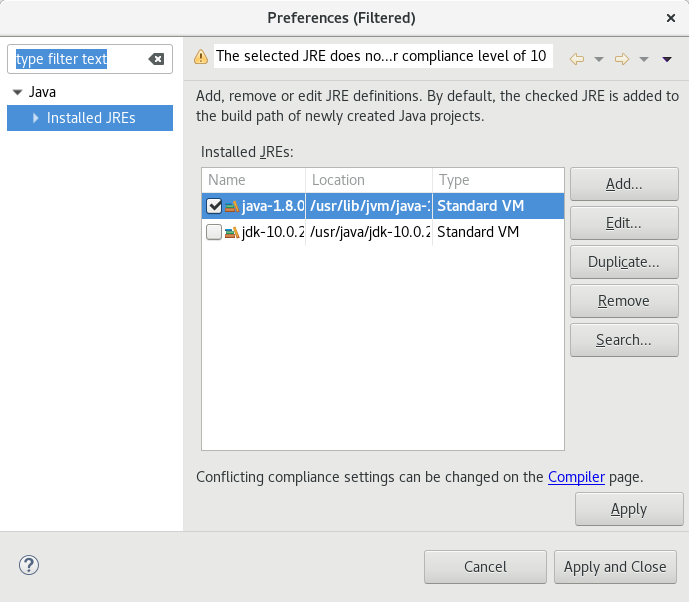Click the Search... button

point(624,340)
